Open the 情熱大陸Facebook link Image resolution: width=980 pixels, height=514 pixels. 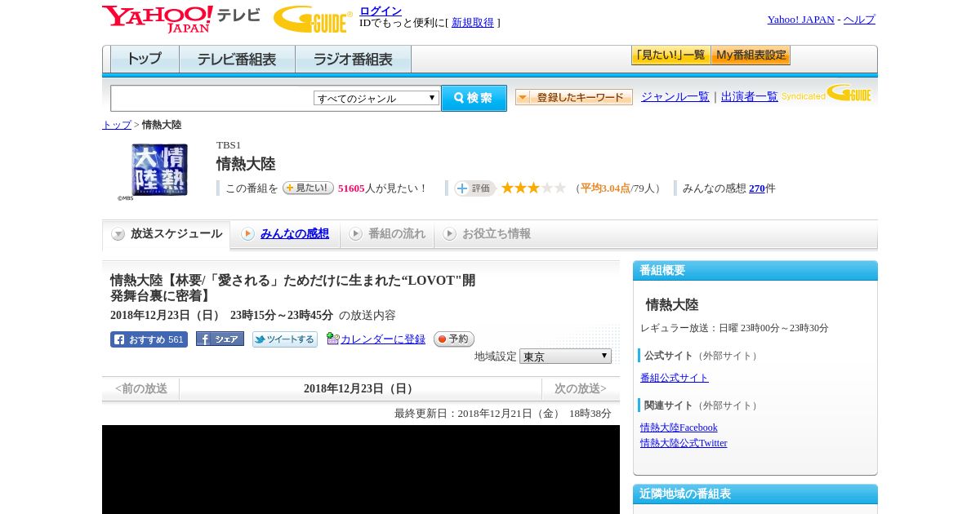click(679, 428)
